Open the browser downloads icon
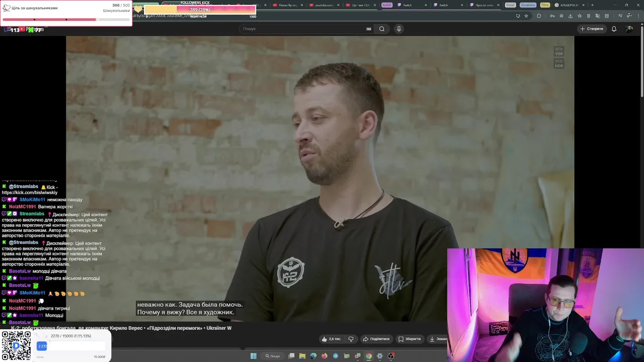 tap(571, 16)
